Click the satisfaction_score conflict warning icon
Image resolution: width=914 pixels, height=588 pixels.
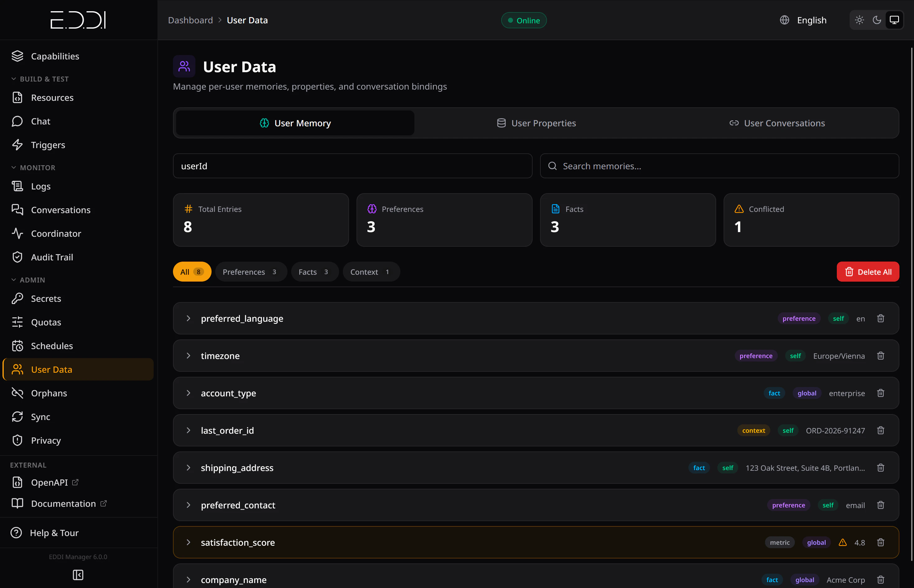[843, 543]
